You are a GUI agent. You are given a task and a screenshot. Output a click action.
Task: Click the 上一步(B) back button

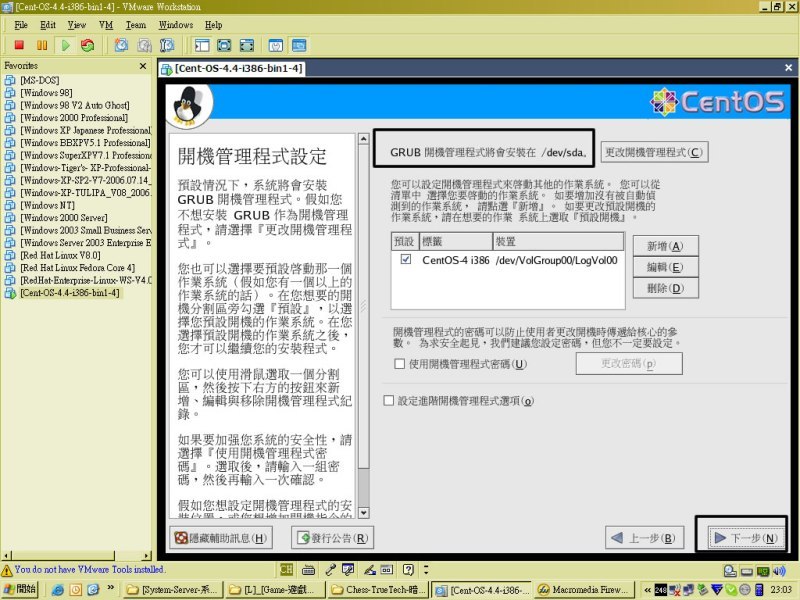644,538
